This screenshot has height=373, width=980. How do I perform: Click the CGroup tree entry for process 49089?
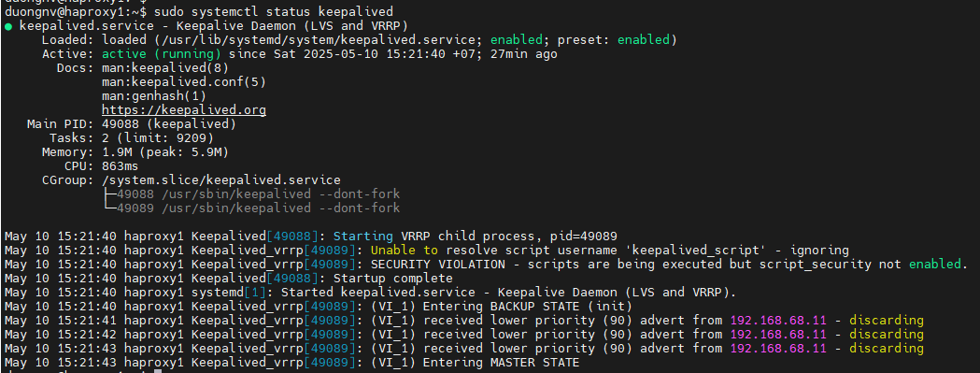click(x=251, y=208)
